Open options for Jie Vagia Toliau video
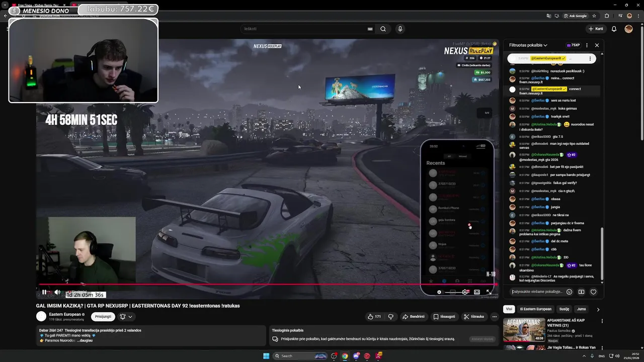 point(602,347)
